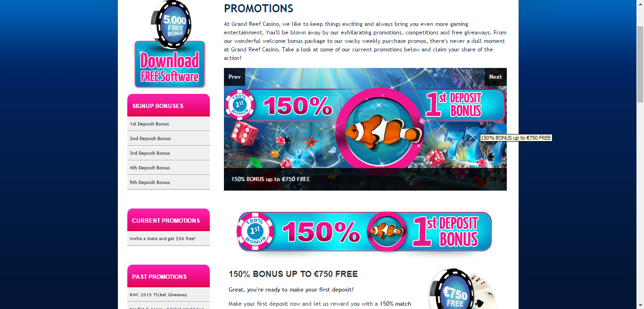Click the Signup Bonuses section header
Image resolution: width=644 pixels, height=309 pixels.
168,105
